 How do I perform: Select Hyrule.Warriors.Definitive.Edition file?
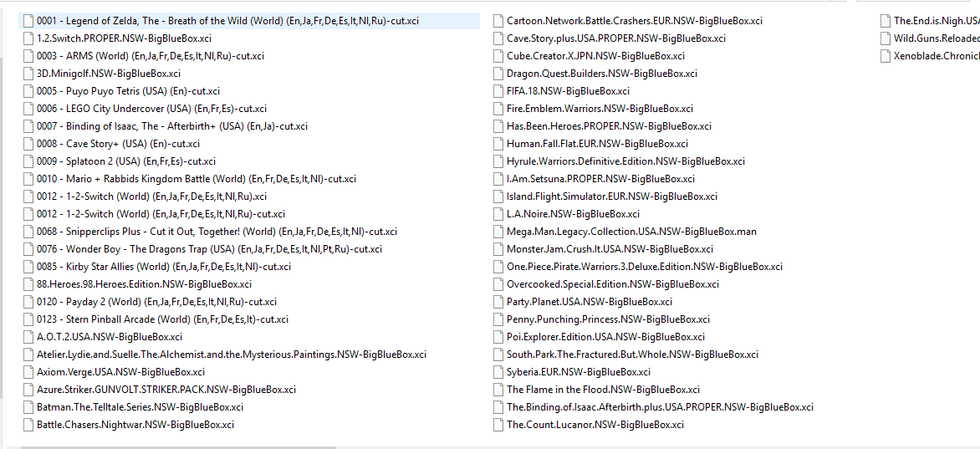coord(625,161)
